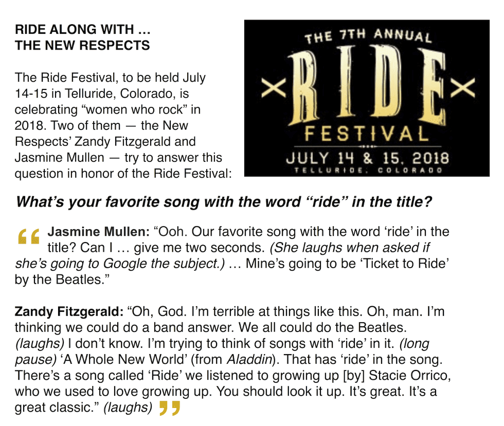The image size is (504, 426).
Task: Select the bold name "Zandy Fitzgerald:"
Action: pos(69,311)
